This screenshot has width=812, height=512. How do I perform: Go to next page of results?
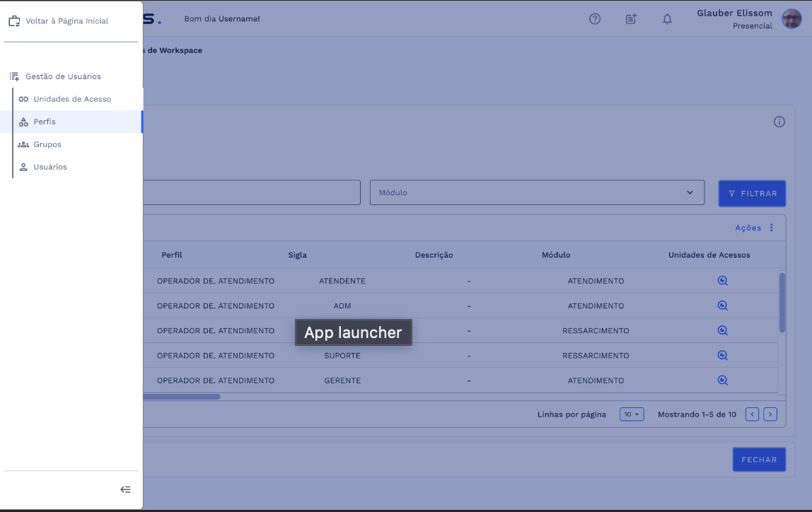pos(770,414)
